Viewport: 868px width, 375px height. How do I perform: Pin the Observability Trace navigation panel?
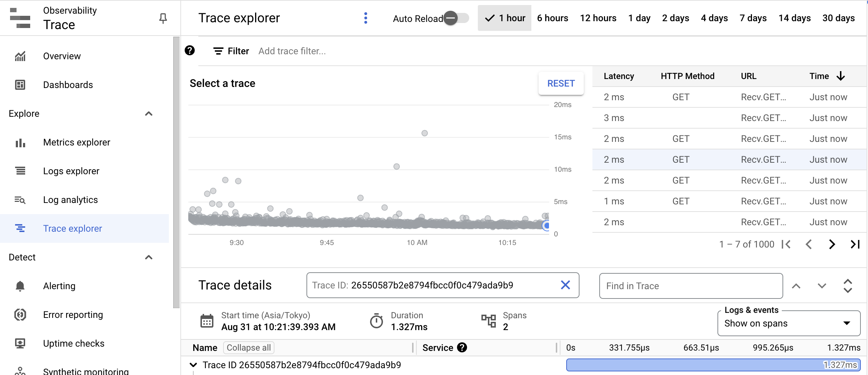163,18
